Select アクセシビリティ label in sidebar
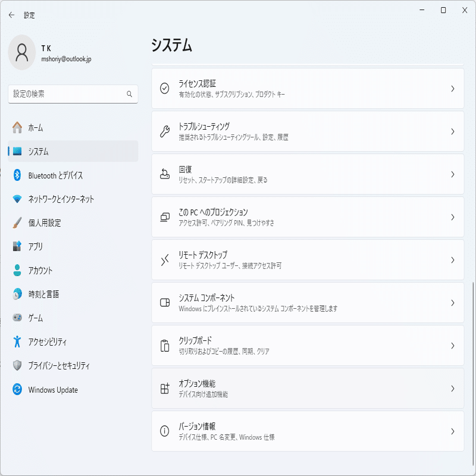Image resolution: width=476 pixels, height=476 pixels. (x=48, y=342)
